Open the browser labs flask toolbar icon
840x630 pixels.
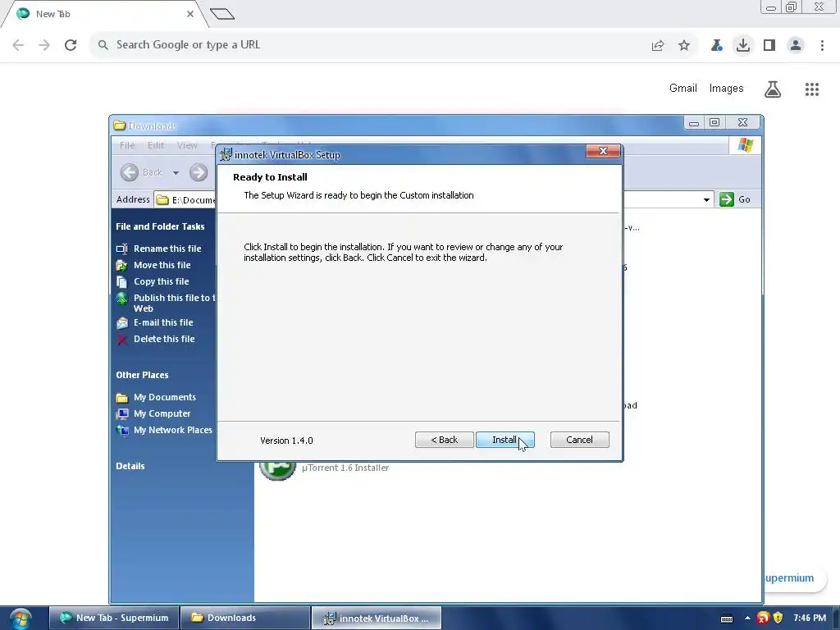pos(717,46)
